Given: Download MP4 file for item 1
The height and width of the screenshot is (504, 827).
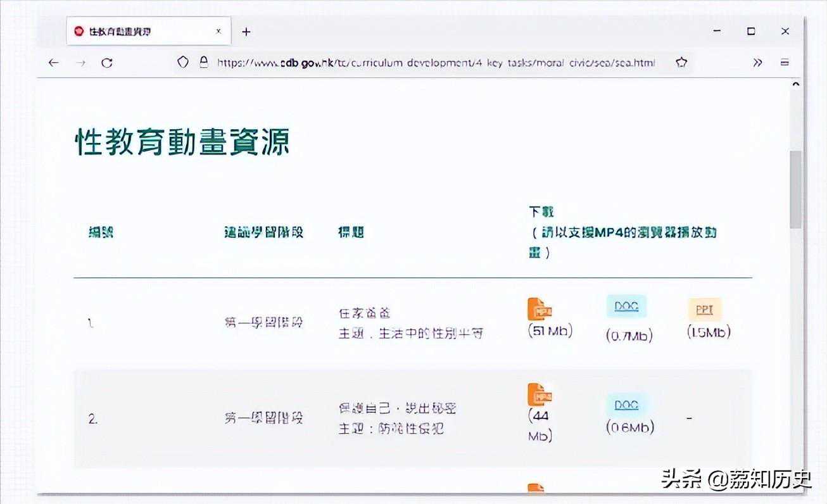Looking at the screenshot, I should coord(540,309).
